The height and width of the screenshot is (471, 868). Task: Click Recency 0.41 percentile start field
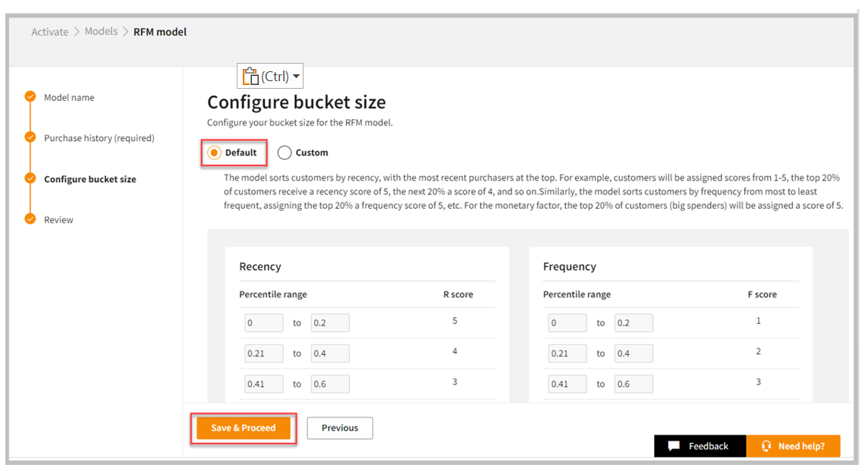click(x=263, y=384)
